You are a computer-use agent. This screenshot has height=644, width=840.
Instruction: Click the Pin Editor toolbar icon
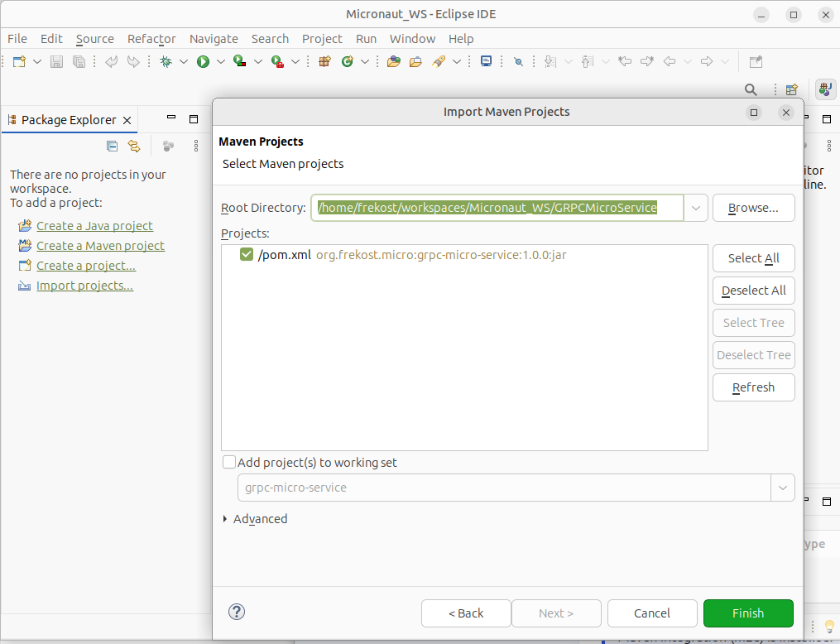[x=756, y=61]
